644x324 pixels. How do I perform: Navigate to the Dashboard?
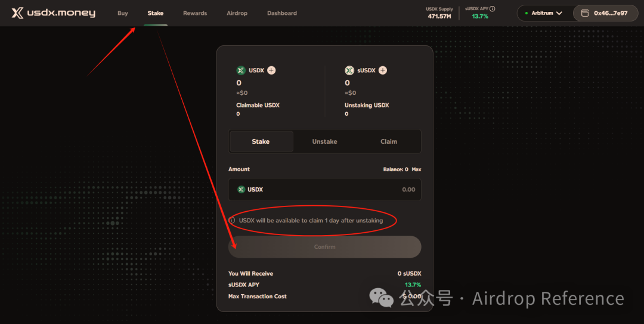point(281,13)
